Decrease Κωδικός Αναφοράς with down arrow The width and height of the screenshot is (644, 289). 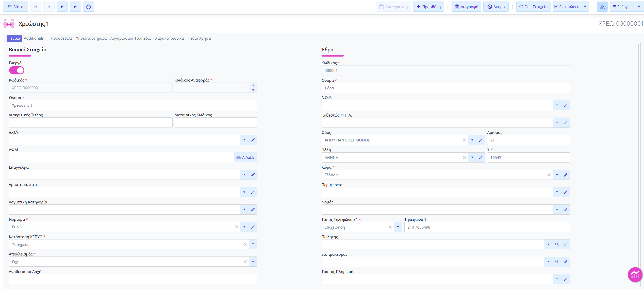[253, 90]
